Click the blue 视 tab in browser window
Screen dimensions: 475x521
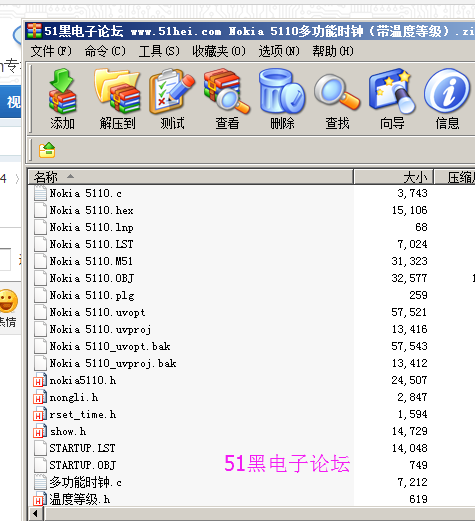click(11, 102)
